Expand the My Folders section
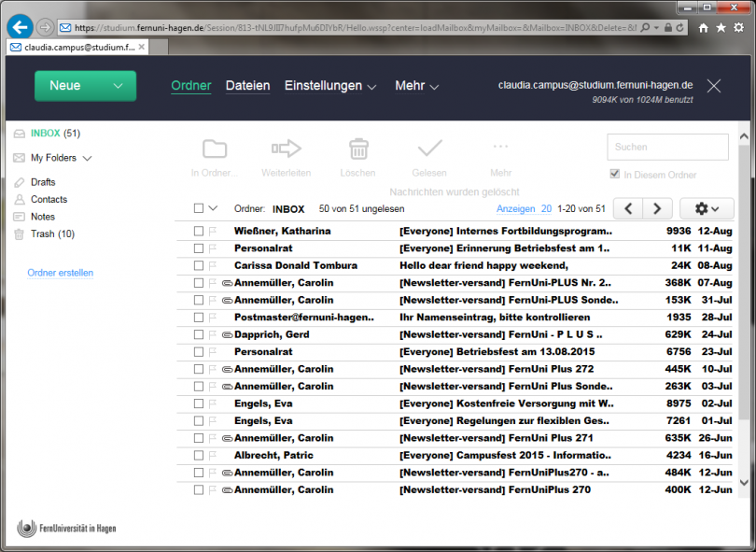This screenshot has width=756, height=552. (x=87, y=157)
